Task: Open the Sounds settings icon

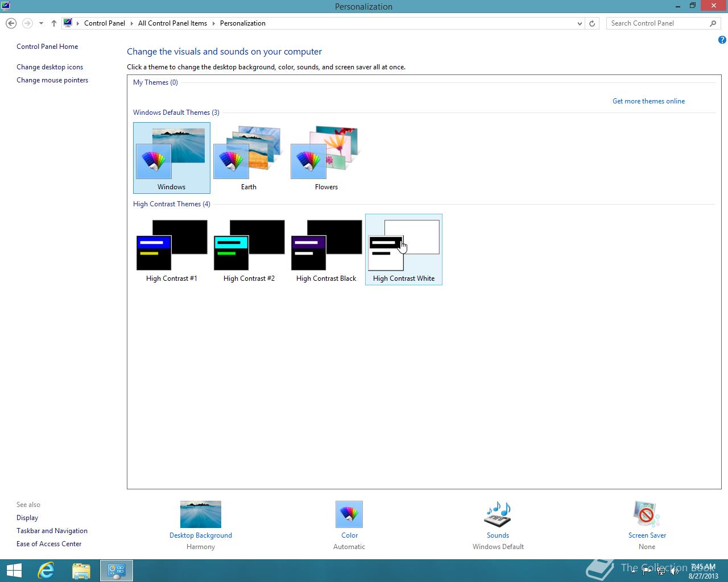Action: [498, 514]
